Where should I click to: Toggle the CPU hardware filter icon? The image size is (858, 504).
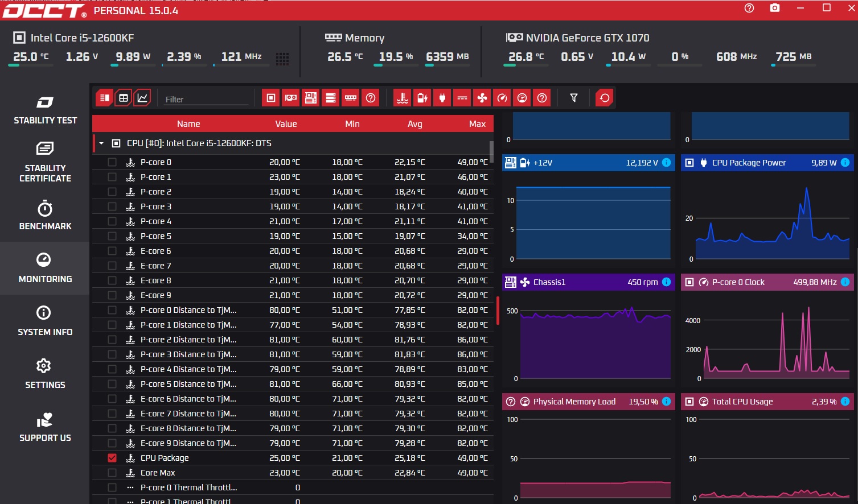click(271, 98)
